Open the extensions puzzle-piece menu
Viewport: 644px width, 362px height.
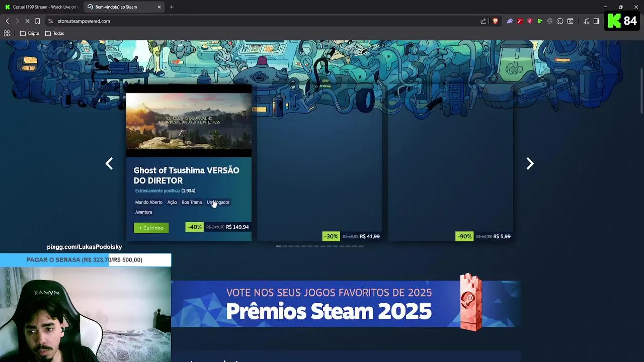(x=560, y=21)
